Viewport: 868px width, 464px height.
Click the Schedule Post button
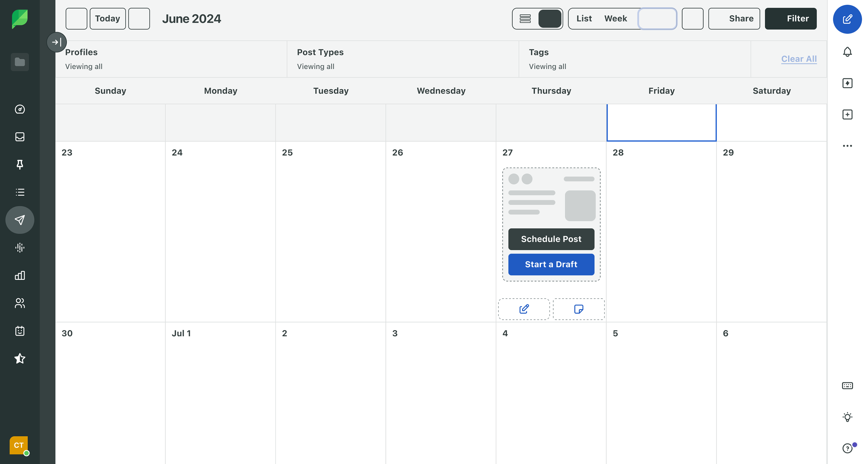pyautogui.click(x=551, y=239)
